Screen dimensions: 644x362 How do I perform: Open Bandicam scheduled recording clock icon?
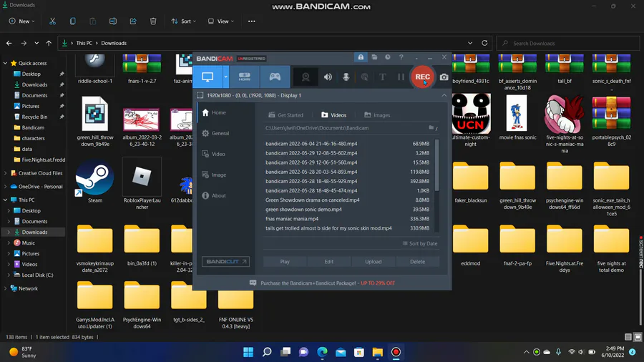pos(388,57)
